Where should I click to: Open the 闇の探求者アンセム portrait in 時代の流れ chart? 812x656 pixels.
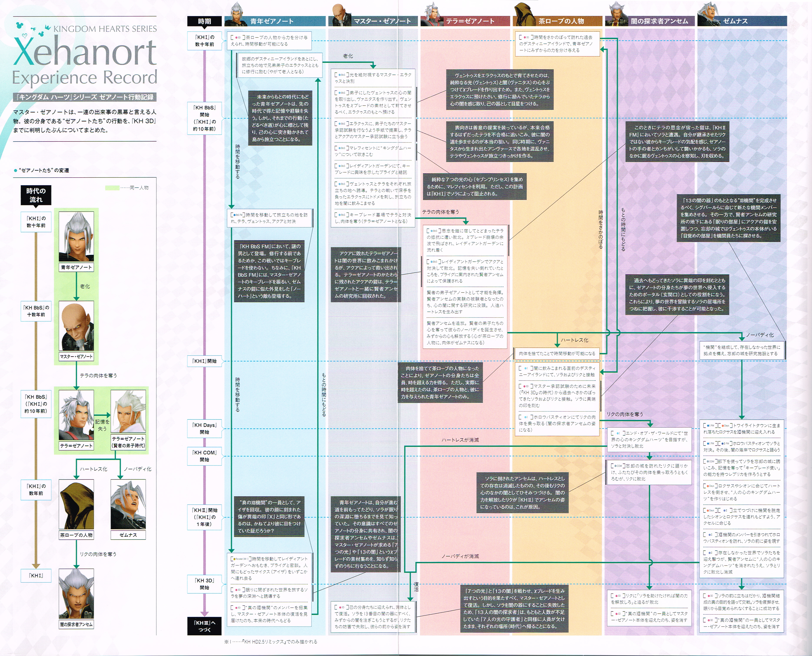point(76,594)
